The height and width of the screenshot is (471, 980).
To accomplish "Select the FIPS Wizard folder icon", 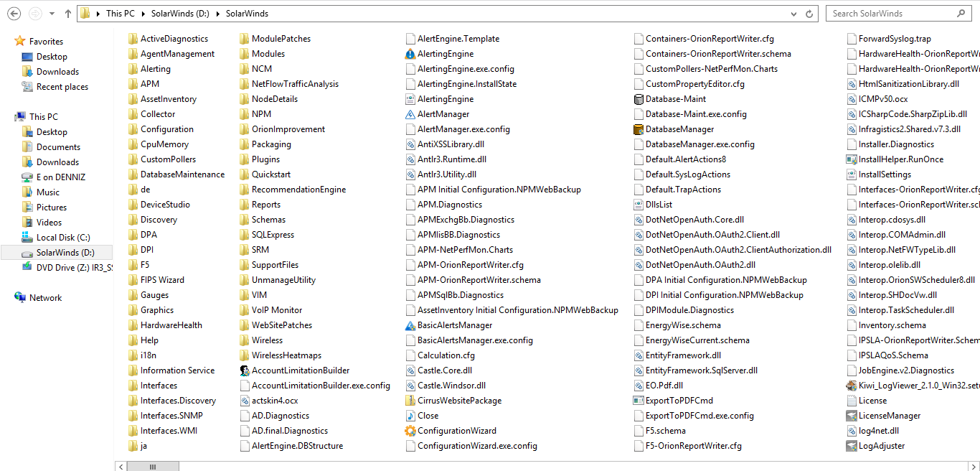I will click(133, 280).
